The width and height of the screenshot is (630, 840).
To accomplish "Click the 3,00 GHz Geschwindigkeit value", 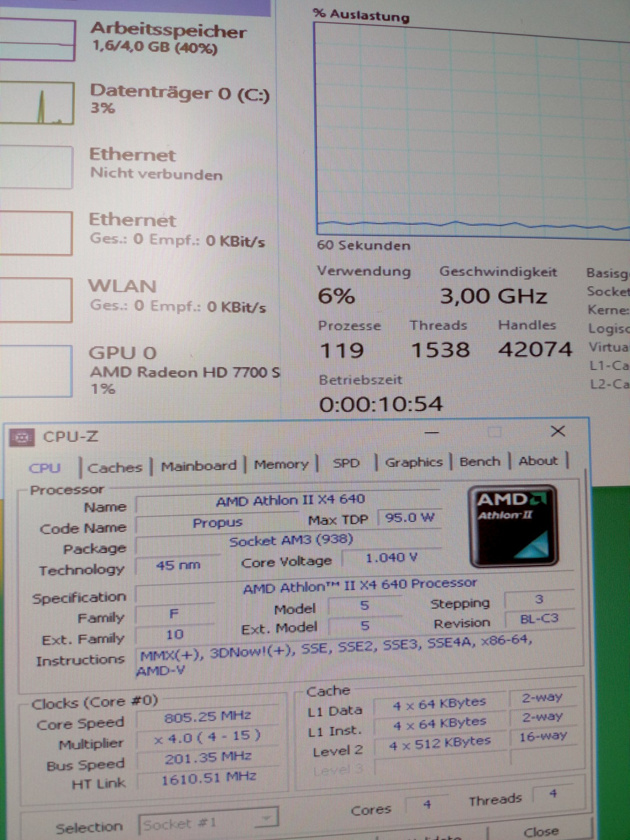I will coord(494,296).
